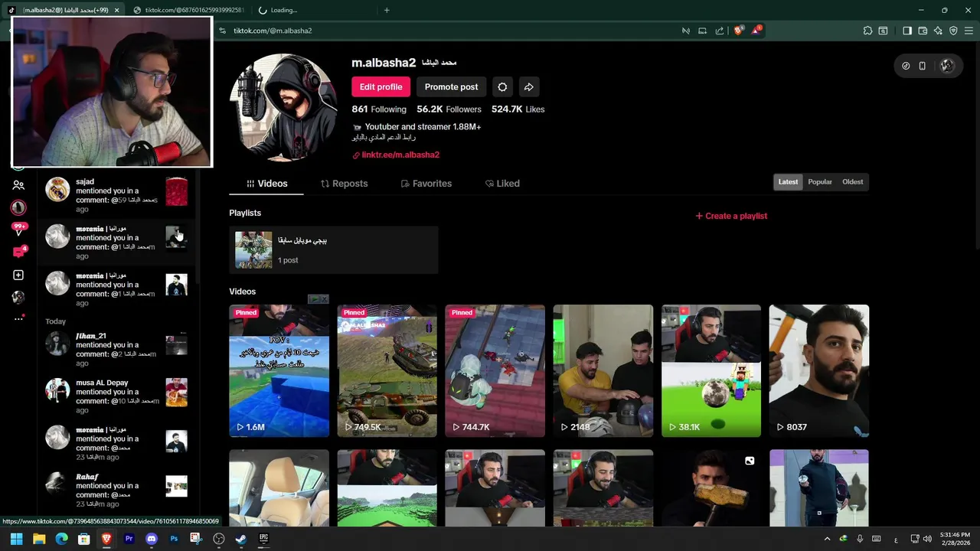The image size is (980, 551).
Task: Click the Upload plus icon in sidebar
Action: click(18, 275)
